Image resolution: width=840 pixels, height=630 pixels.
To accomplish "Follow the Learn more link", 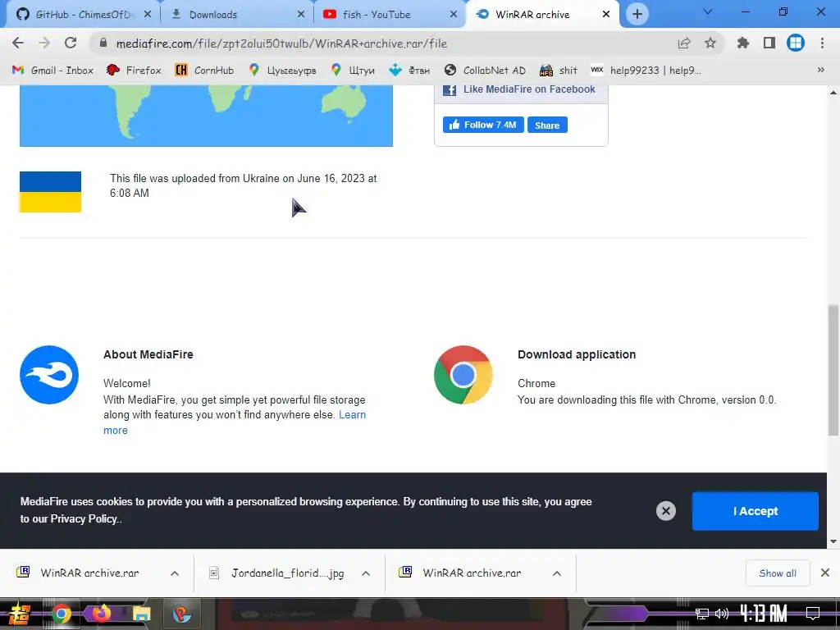I will (353, 415).
